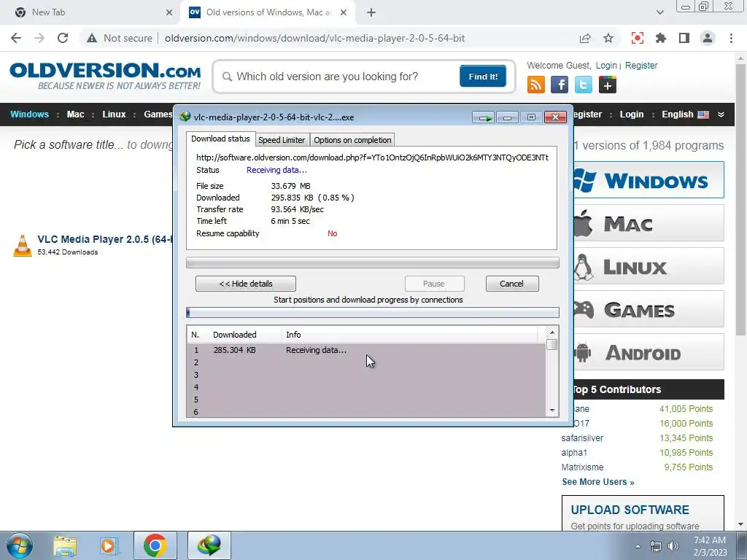Viewport: 747px width, 560px height.
Task: Open the tab search chevron in Chrome
Action: point(659,12)
